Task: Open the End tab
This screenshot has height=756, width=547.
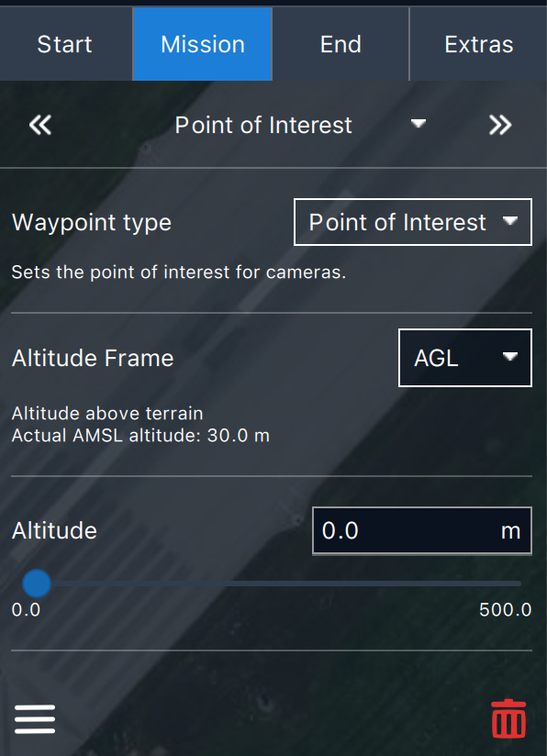Action: (340, 44)
